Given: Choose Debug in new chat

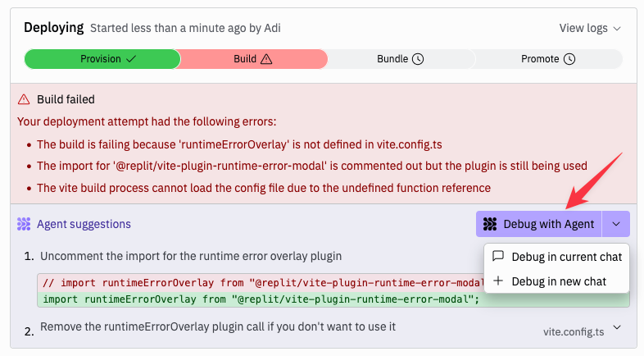Looking at the screenshot, I should click(557, 281).
